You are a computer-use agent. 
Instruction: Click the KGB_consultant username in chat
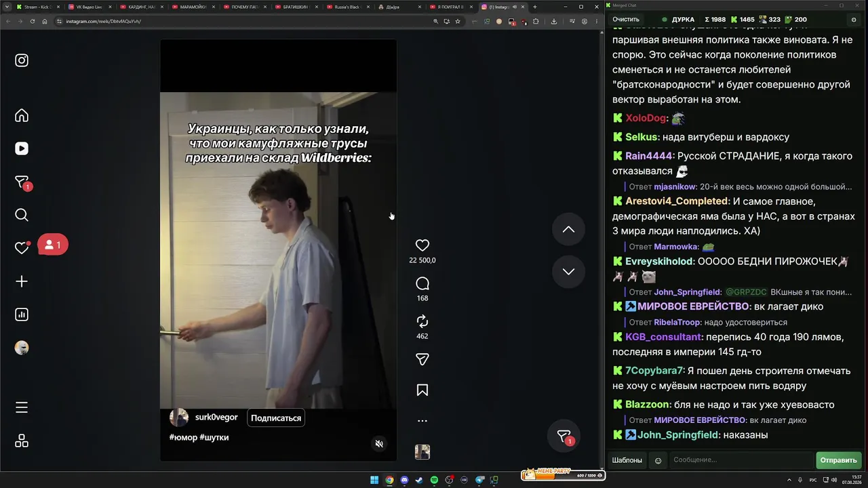pos(663,337)
